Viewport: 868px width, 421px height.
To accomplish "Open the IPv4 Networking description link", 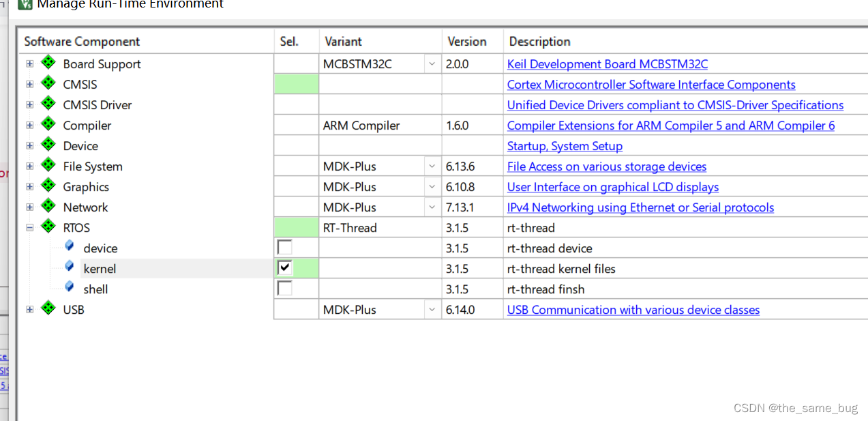I will coord(641,207).
